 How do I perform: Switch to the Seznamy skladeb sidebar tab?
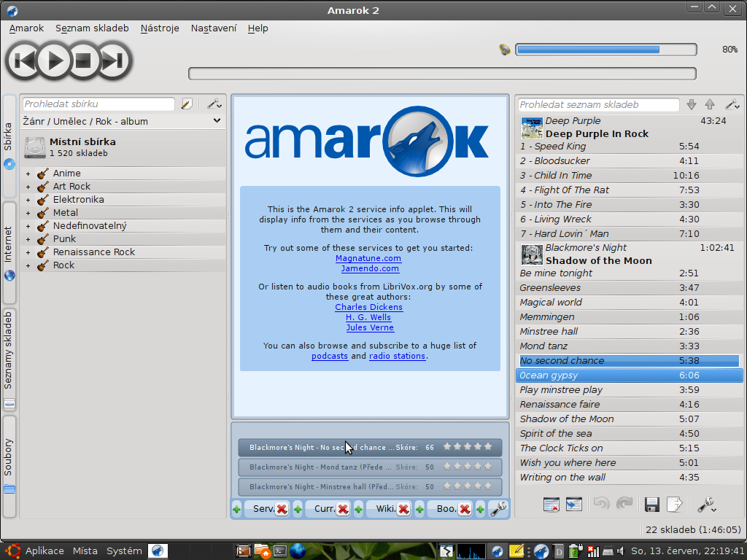tap(9, 359)
